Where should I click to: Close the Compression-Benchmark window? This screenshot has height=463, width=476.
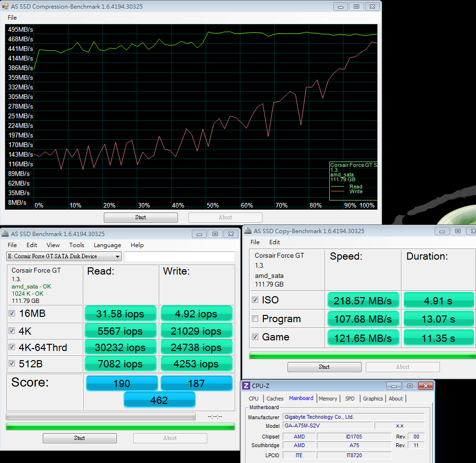point(372,7)
